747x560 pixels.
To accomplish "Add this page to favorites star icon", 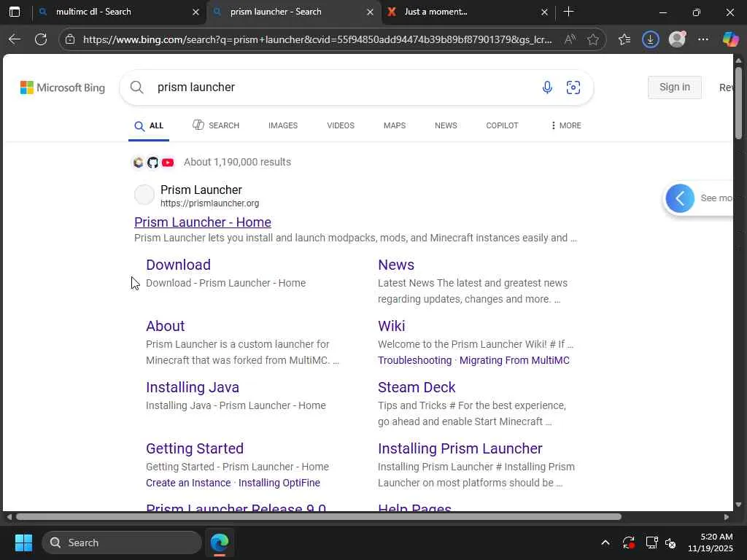I will (x=592, y=39).
